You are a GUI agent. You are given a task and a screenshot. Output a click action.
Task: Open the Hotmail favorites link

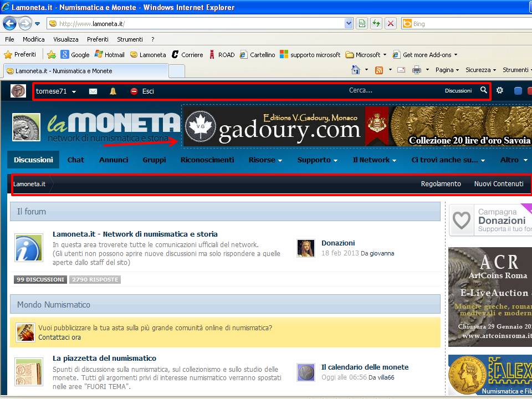[110, 55]
